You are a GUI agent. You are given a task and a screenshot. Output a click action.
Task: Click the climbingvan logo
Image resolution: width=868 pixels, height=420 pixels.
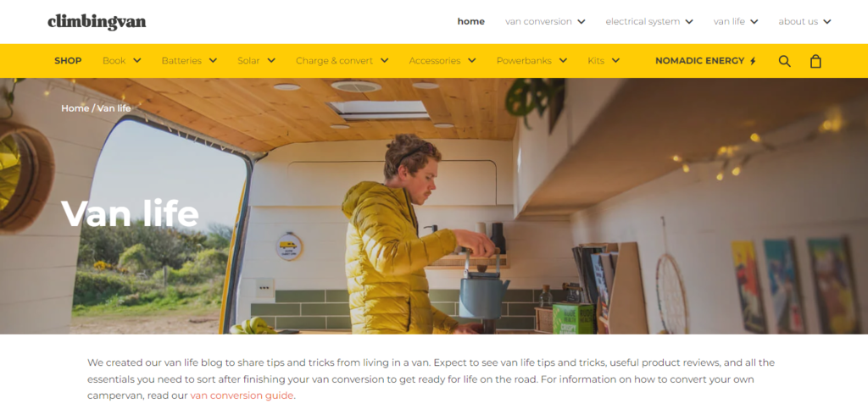tap(97, 21)
